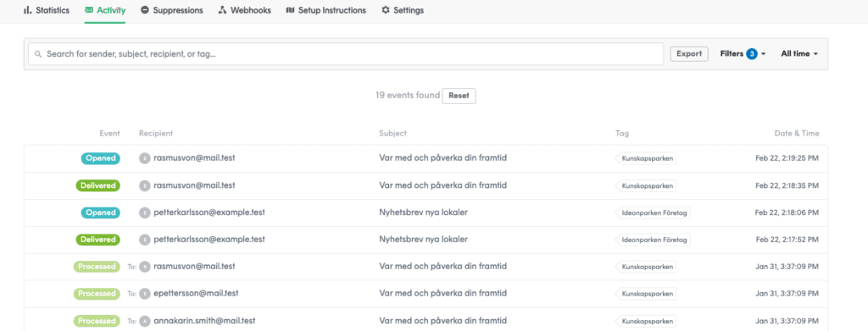This screenshot has height=331, width=868.
Task: Click timestamp Feb 22, 2:18:35 PM
Action: [787, 185]
